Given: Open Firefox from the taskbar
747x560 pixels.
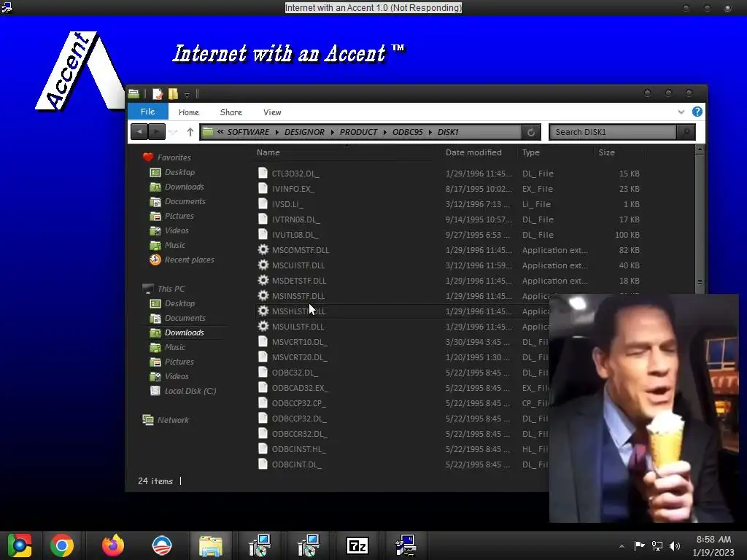Looking at the screenshot, I should click(x=113, y=545).
